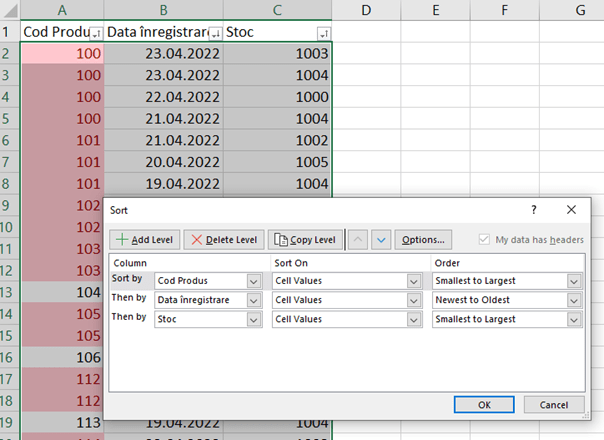The image size is (604, 440).
Task: Select column D header
Action: (366, 10)
